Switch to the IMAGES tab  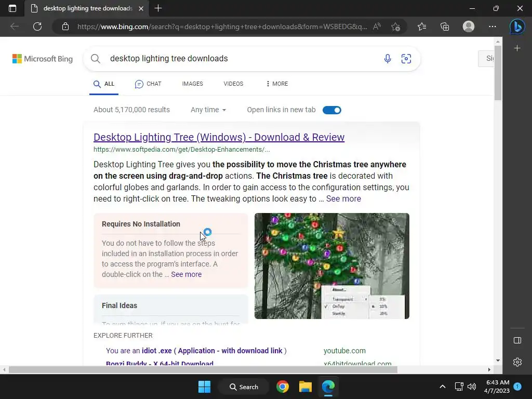192,84
